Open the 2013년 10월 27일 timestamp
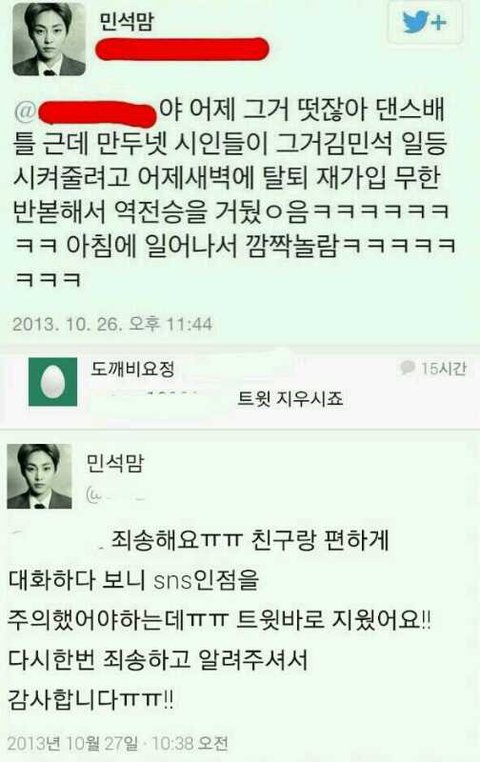The height and width of the screenshot is (762, 480). coord(118,744)
